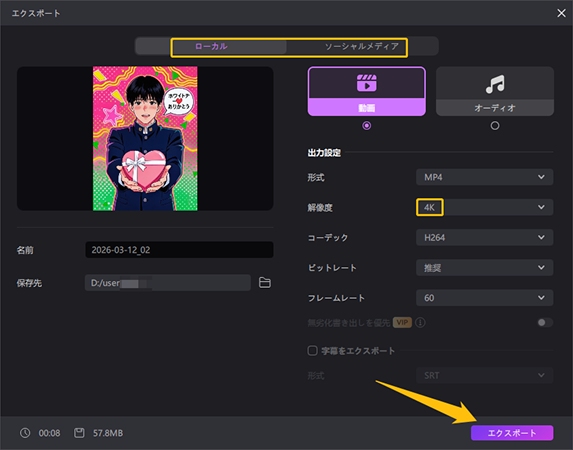573x450 pixels.
Task: Select the 動画 radio button
Action: (x=367, y=126)
